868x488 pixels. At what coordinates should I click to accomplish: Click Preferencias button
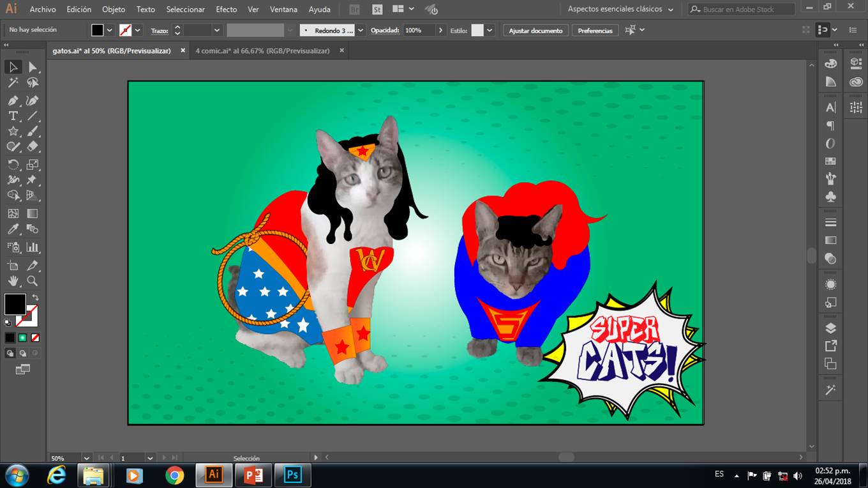(x=595, y=31)
